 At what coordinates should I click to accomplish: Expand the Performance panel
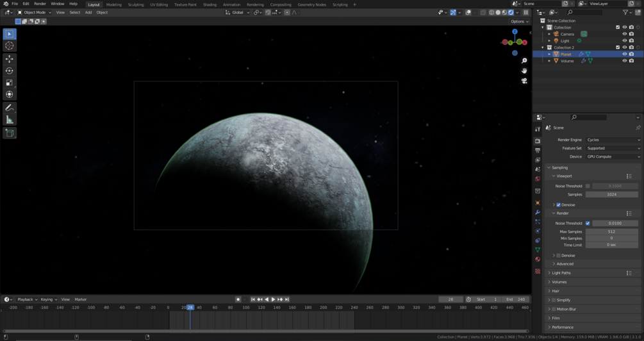tap(562, 327)
